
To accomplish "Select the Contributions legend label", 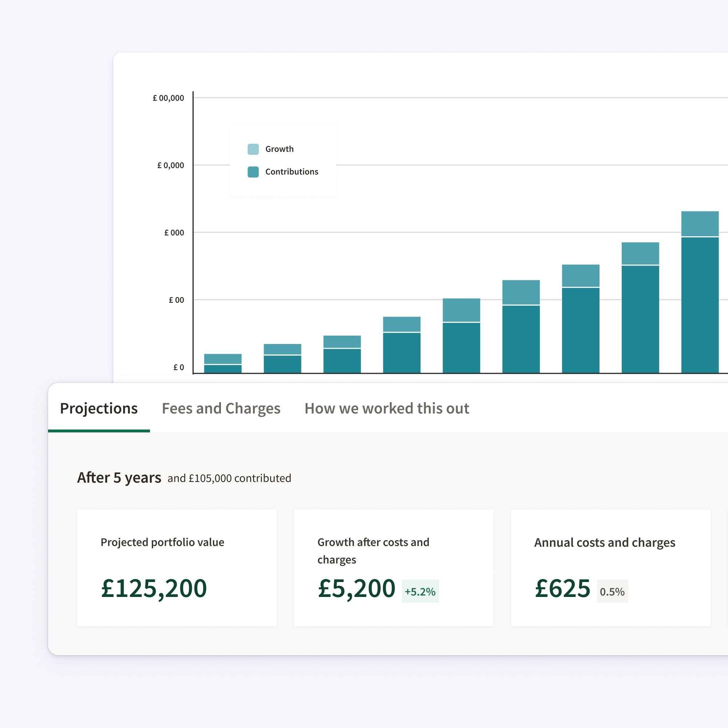I will (292, 172).
